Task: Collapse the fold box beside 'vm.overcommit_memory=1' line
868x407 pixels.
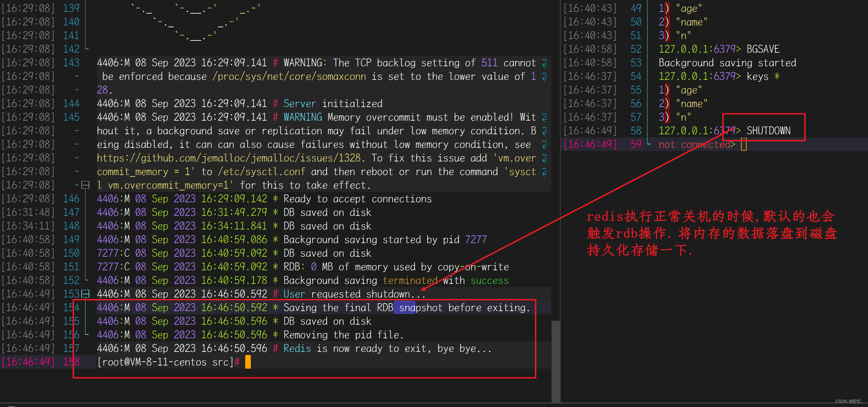Action: click(85, 185)
